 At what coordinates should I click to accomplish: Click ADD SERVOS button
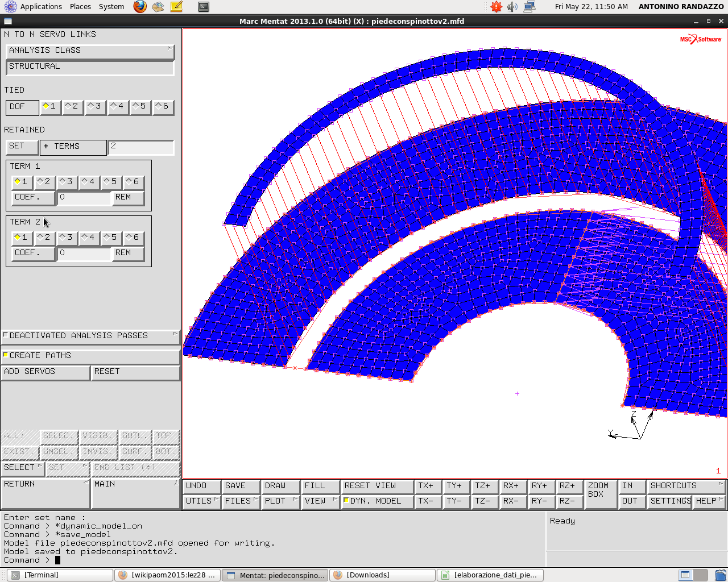tap(45, 372)
